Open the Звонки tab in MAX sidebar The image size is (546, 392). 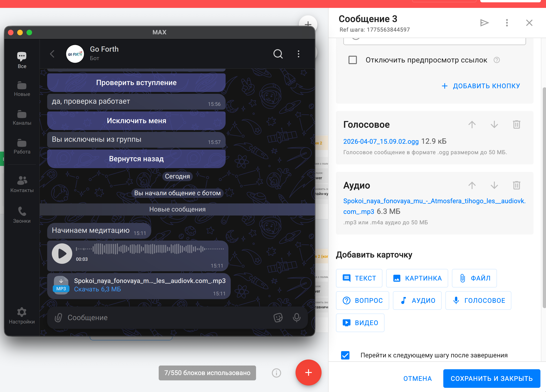[x=22, y=215]
